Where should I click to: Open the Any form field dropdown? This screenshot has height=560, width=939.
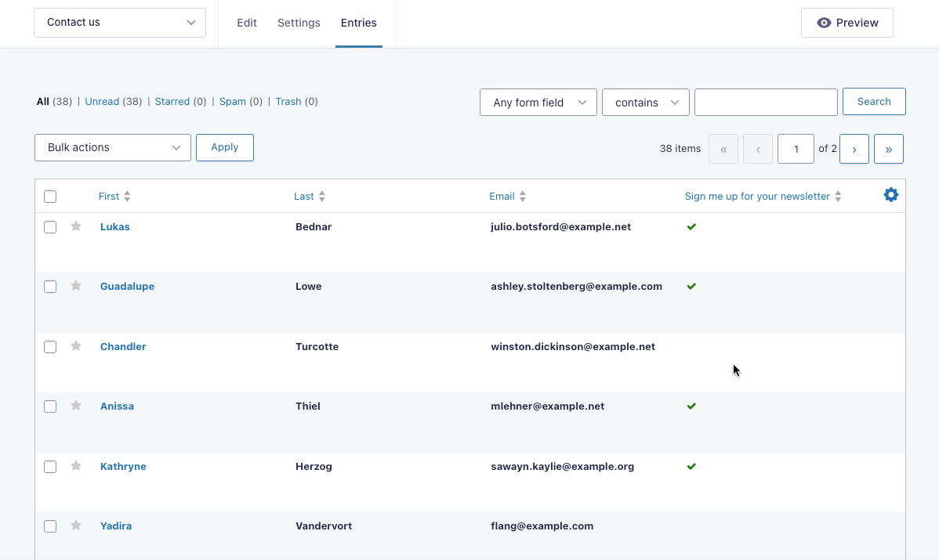click(538, 103)
